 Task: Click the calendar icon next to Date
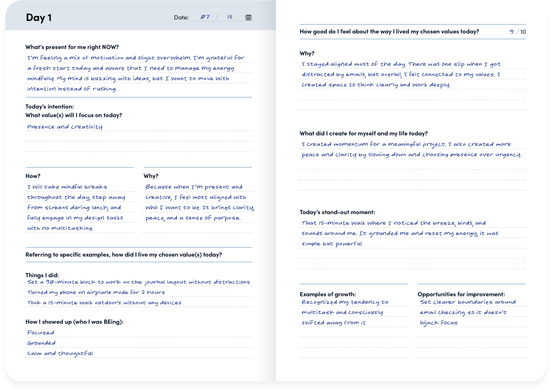coord(248,18)
